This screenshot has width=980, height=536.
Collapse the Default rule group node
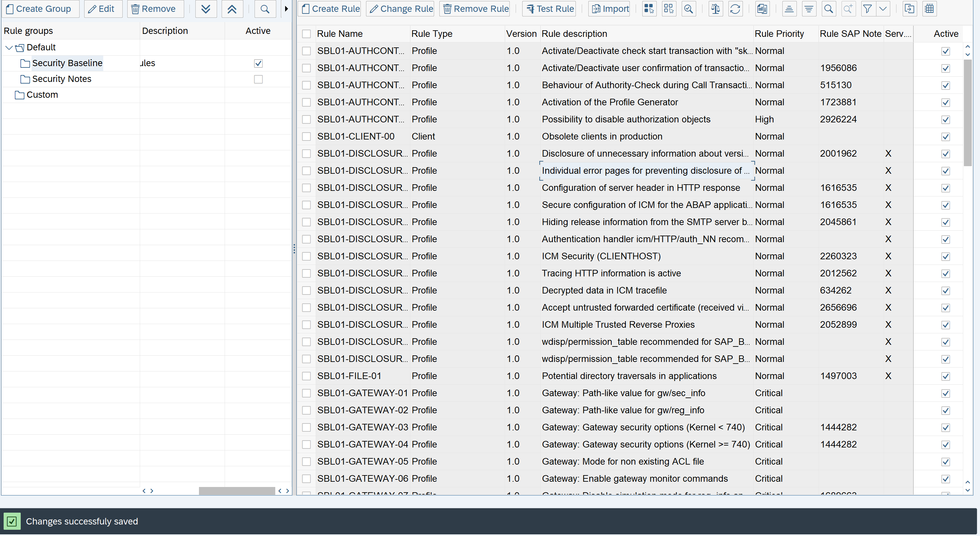[9, 48]
